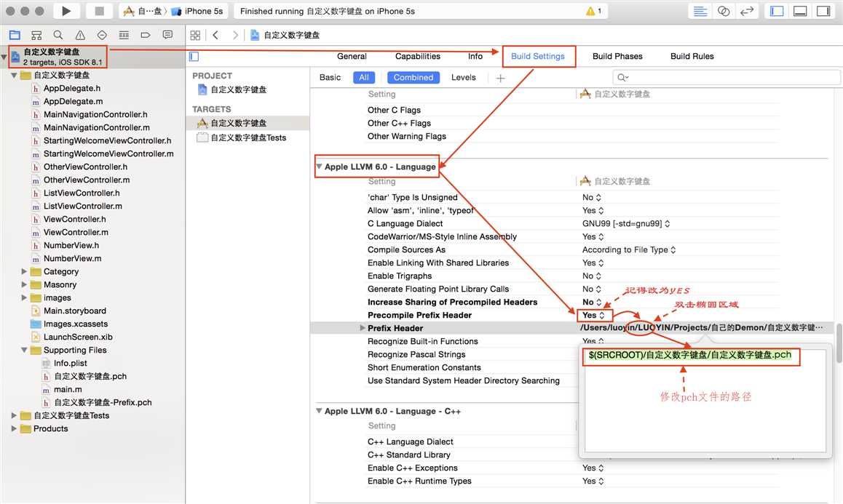
Task: Open the find navigator magnifier
Action: pos(58,35)
